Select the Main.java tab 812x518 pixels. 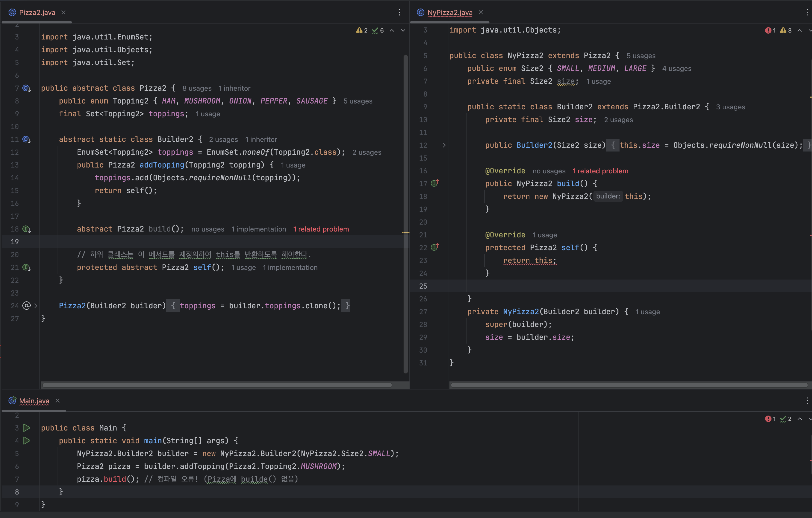[34, 401]
